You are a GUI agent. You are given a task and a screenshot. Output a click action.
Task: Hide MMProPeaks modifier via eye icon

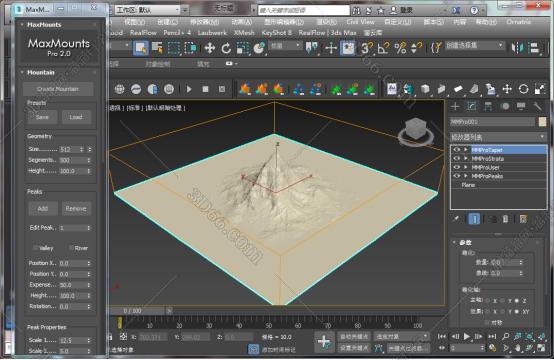456,176
